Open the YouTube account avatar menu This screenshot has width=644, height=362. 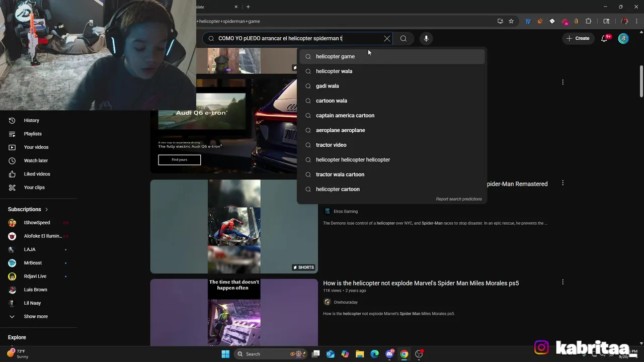point(623,38)
